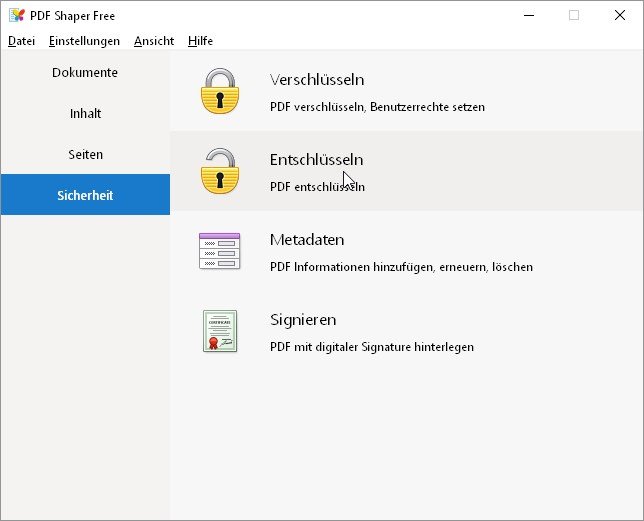Open the Entschlüsseln tool title
Viewport: 644px width, 521px height.
point(316,159)
